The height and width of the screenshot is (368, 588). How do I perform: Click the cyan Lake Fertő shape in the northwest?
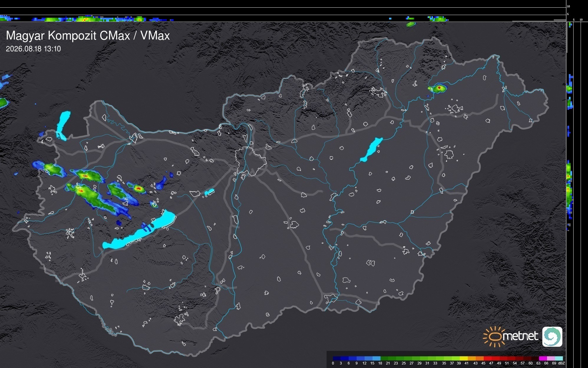(x=63, y=125)
